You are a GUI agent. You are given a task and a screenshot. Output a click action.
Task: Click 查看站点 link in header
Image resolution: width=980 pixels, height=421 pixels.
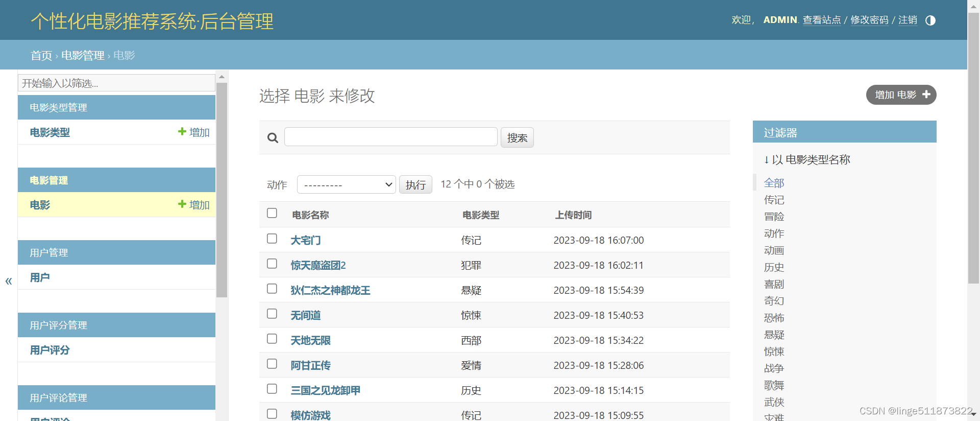(x=822, y=20)
